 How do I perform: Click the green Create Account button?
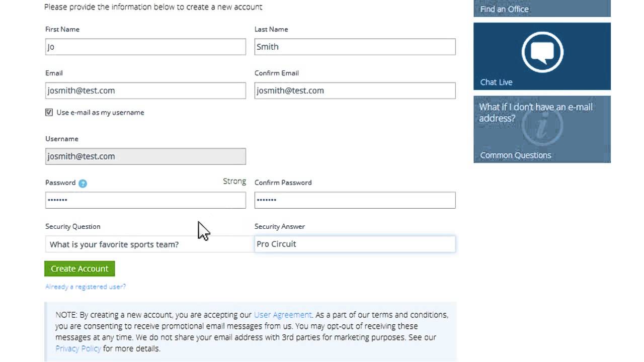click(79, 268)
